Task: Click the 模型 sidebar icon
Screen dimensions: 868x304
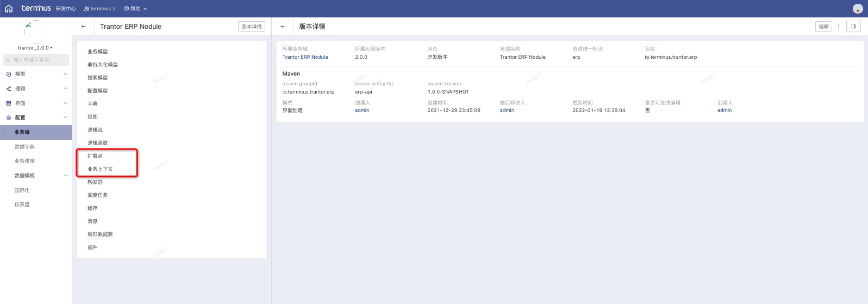Action: 8,74
